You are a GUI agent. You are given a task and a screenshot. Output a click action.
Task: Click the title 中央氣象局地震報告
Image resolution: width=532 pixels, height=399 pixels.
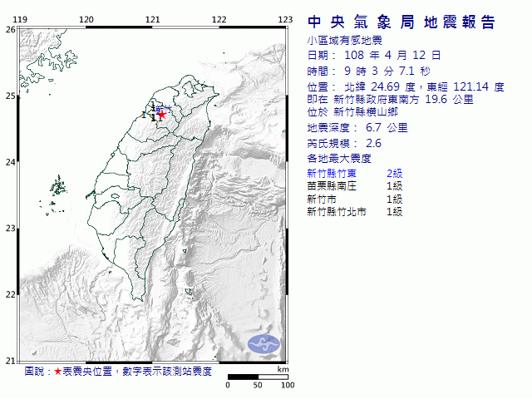click(401, 22)
